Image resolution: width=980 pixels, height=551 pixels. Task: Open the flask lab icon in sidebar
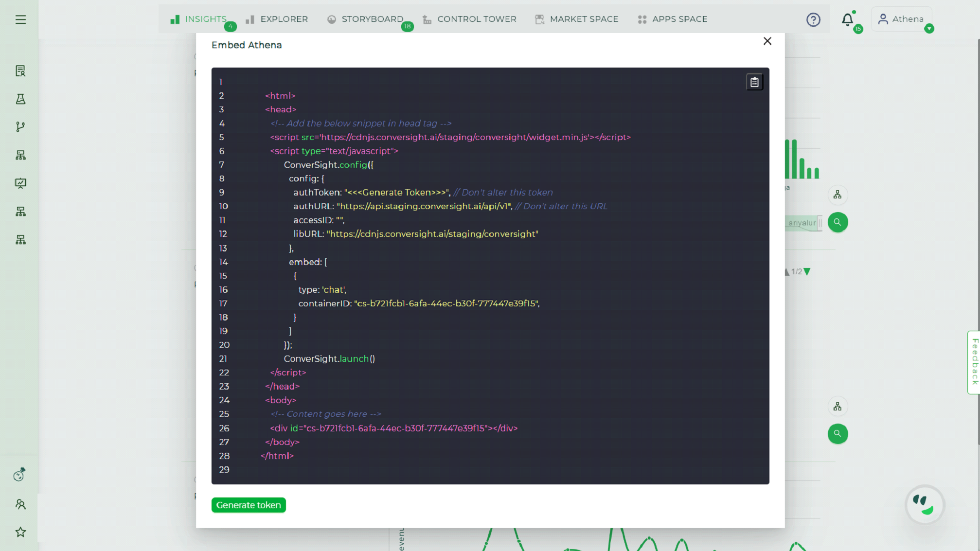(20, 99)
